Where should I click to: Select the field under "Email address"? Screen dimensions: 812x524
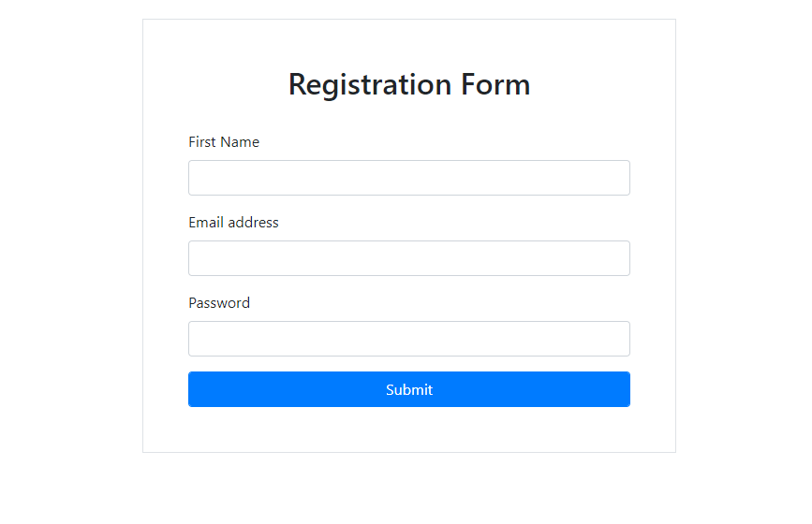coord(408,258)
